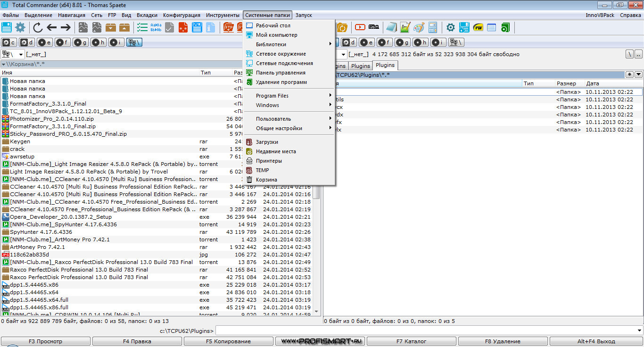The image size is (644, 347).
Task: Choose Рабочий стол from the menu
Action: pyautogui.click(x=289, y=25)
